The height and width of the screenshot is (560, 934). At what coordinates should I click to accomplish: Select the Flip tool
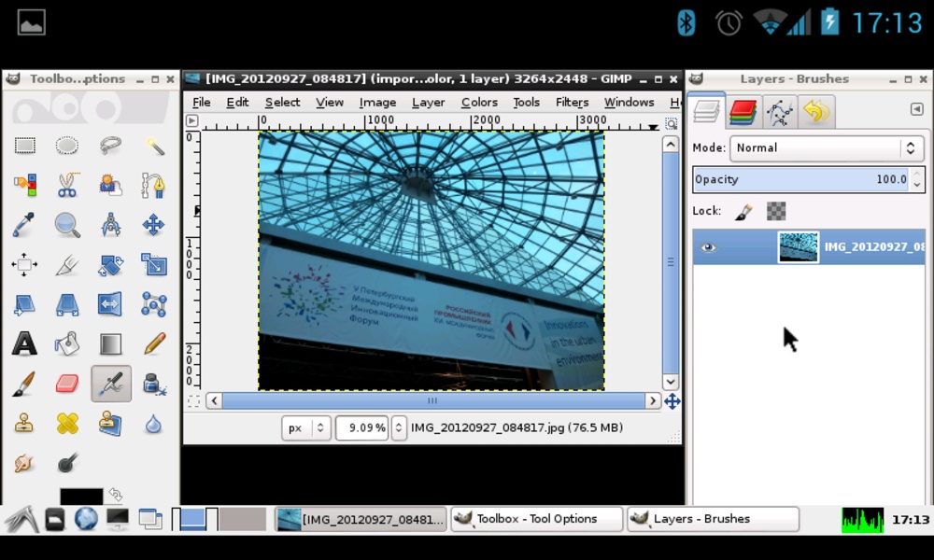[110, 304]
